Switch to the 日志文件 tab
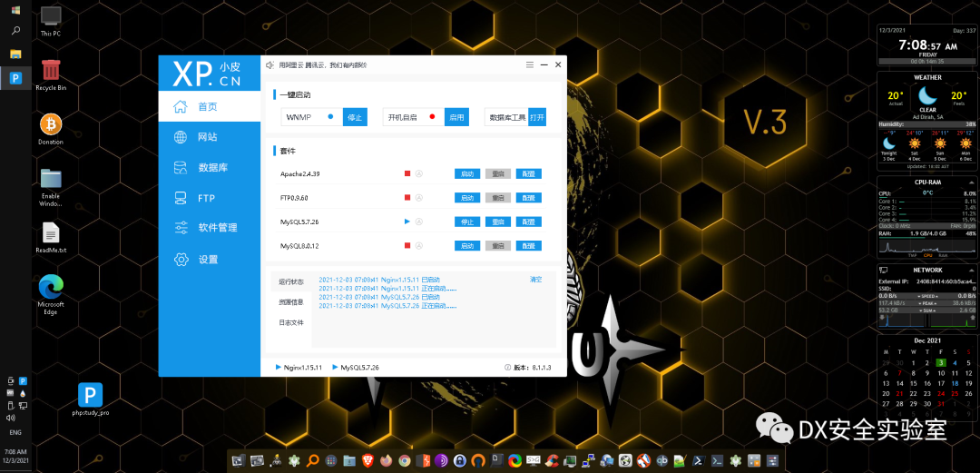This screenshot has width=980, height=473. tap(291, 323)
